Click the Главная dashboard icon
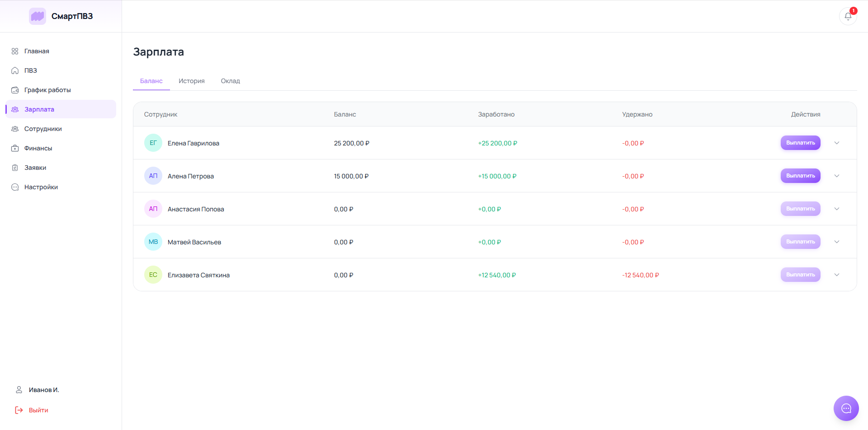Viewport: 868px width, 430px height. [15, 51]
